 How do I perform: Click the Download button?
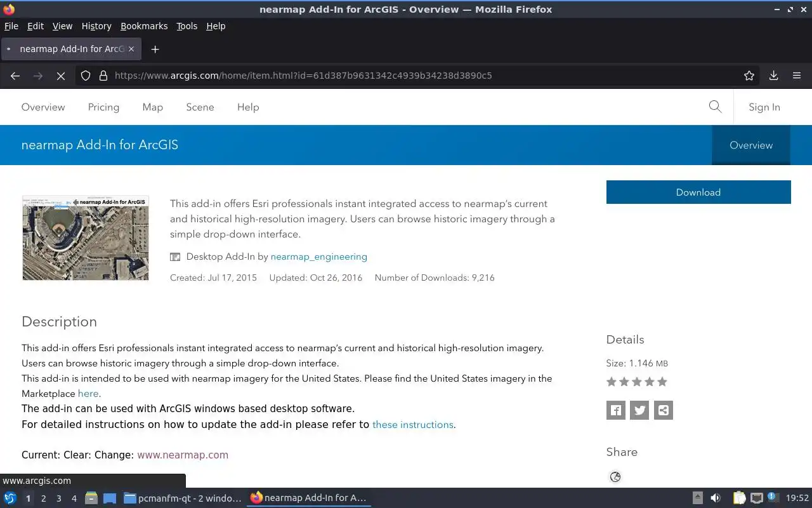tap(698, 192)
